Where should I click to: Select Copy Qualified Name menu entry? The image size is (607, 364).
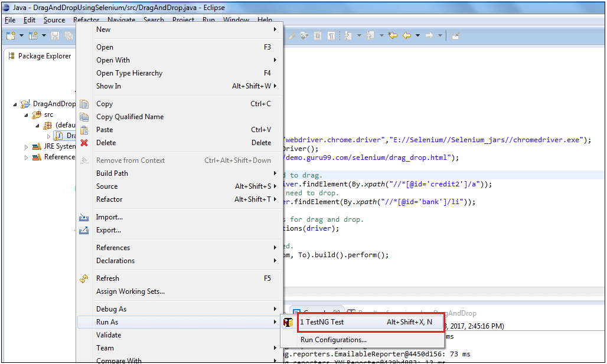click(x=130, y=117)
